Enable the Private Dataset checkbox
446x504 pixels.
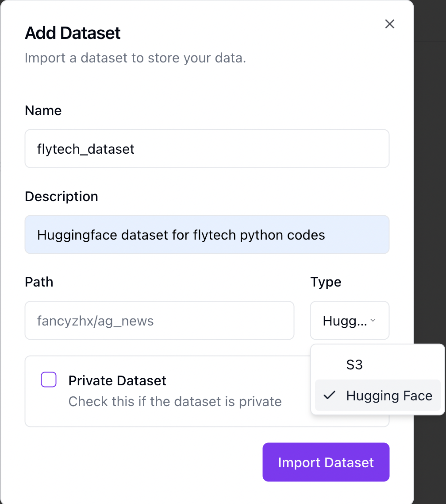point(49,380)
